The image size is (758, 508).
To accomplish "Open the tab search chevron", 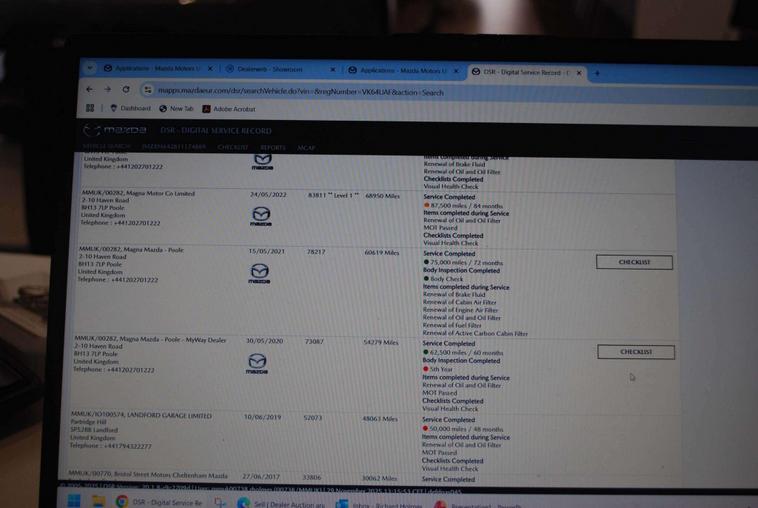I will tap(89, 69).
